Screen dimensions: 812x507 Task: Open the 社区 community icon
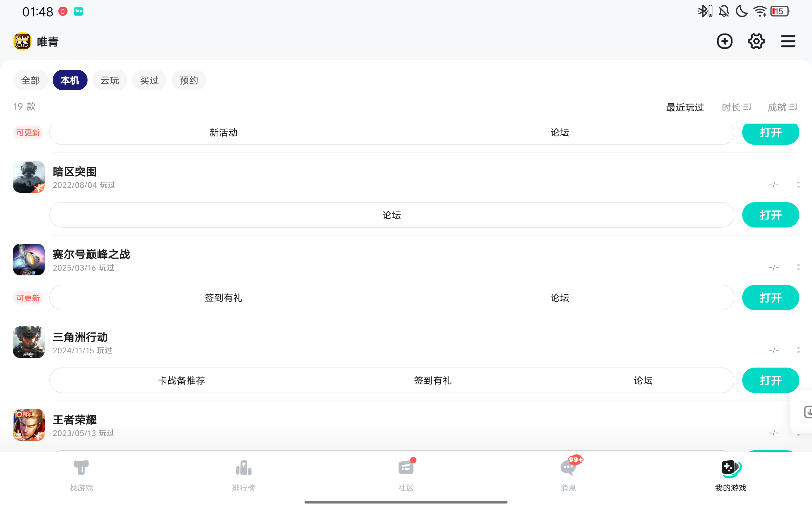pos(406,475)
